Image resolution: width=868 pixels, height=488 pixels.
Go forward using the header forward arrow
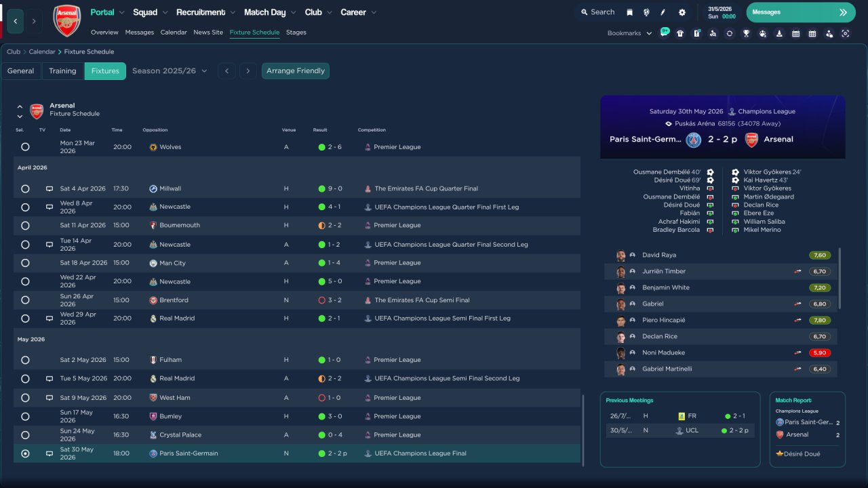(x=34, y=21)
